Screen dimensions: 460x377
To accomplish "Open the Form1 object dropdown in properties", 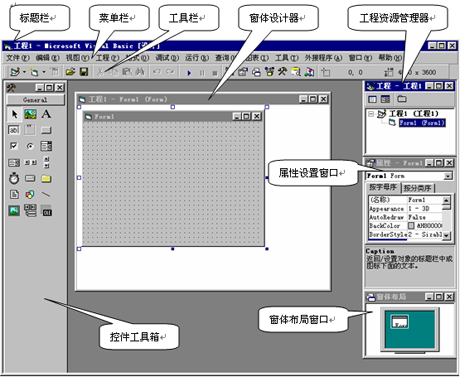I will (x=449, y=176).
